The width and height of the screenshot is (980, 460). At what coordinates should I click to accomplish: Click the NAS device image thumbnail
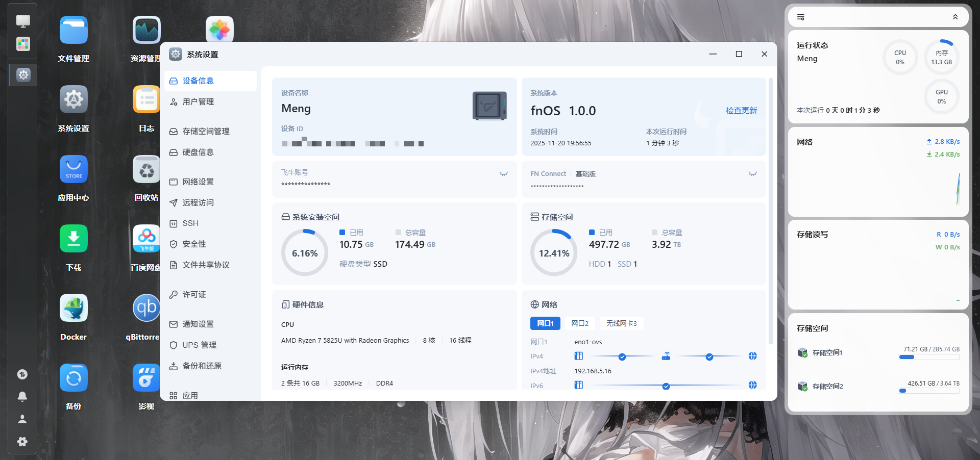click(489, 106)
